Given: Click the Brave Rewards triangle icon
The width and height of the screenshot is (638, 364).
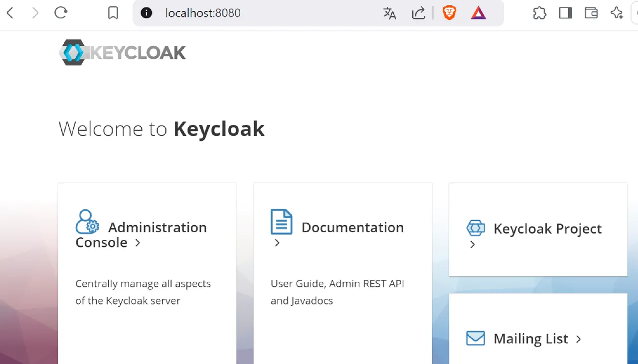Looking at the screenshot, I should click(x=478, y=13).
